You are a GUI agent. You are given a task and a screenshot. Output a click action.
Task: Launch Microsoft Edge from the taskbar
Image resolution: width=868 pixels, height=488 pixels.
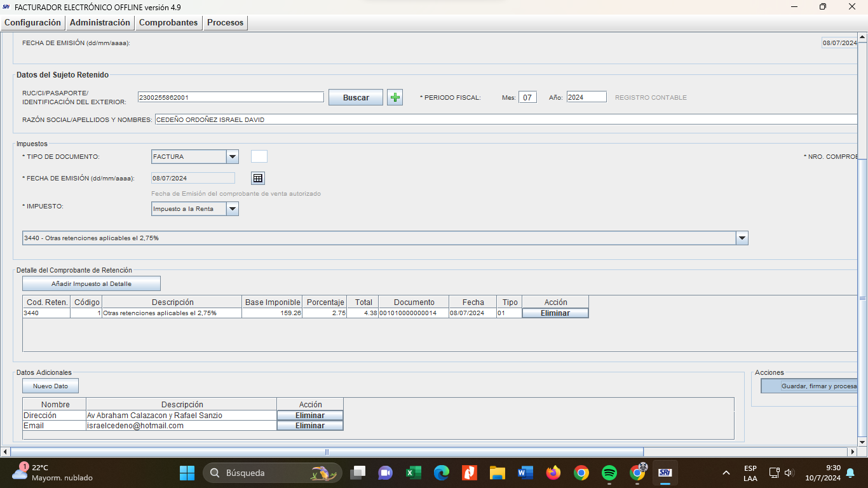[442, 473]
